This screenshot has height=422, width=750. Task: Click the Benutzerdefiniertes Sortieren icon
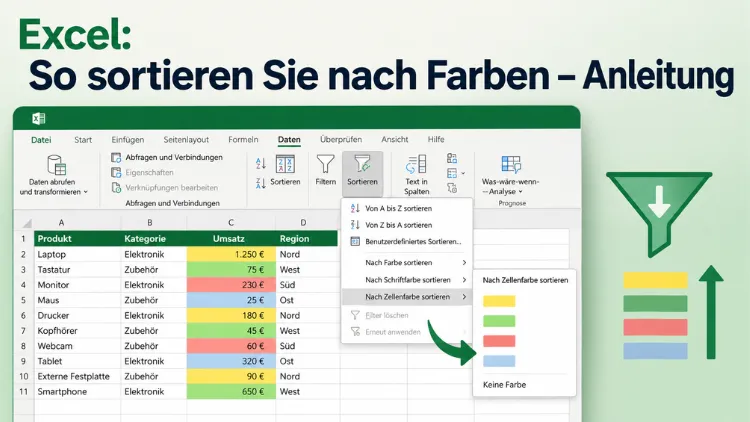[x=355, y=241]
